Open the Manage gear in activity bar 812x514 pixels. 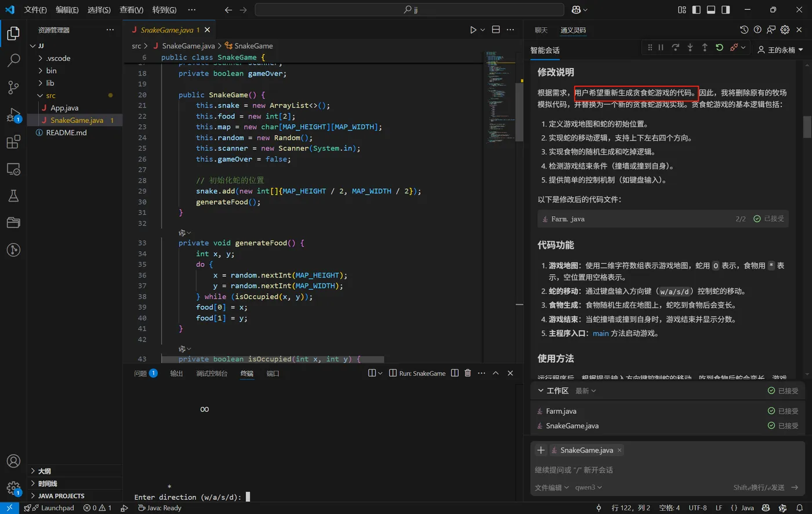pos(13,487)
